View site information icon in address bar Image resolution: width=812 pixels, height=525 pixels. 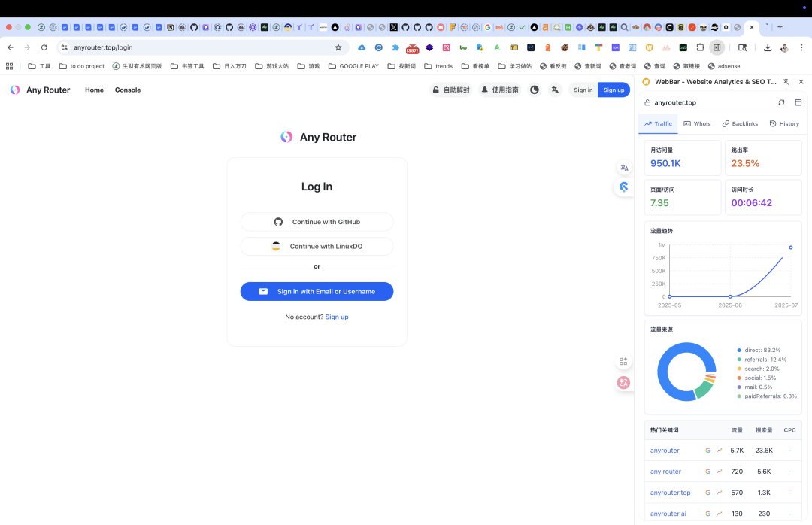[x=64, y=47]
